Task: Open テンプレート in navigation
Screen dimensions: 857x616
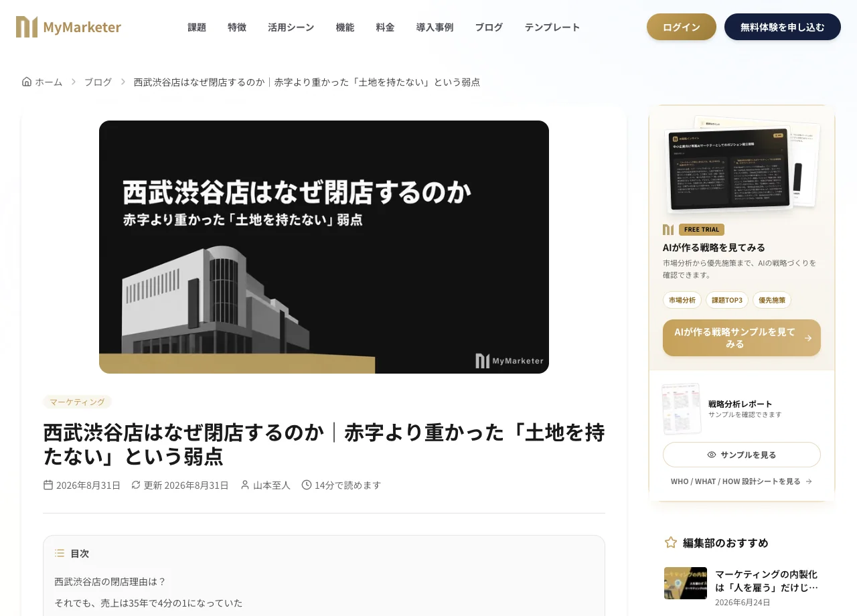Action: pos(552,27)
